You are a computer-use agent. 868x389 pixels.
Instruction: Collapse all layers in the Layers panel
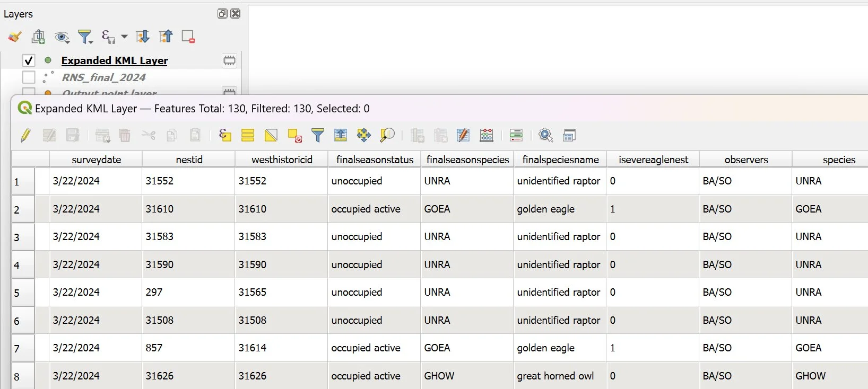[x=166, y=37]
